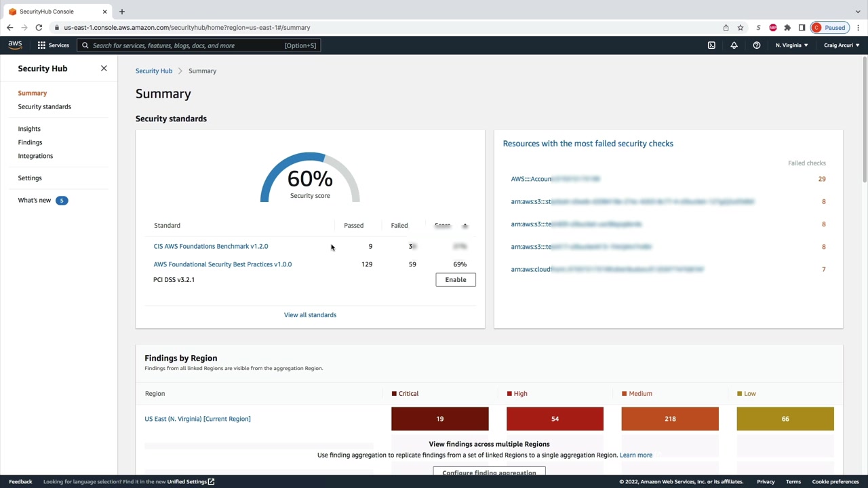Open Unified Settings from the footer
868x488 pixels.
coord(191,482)
